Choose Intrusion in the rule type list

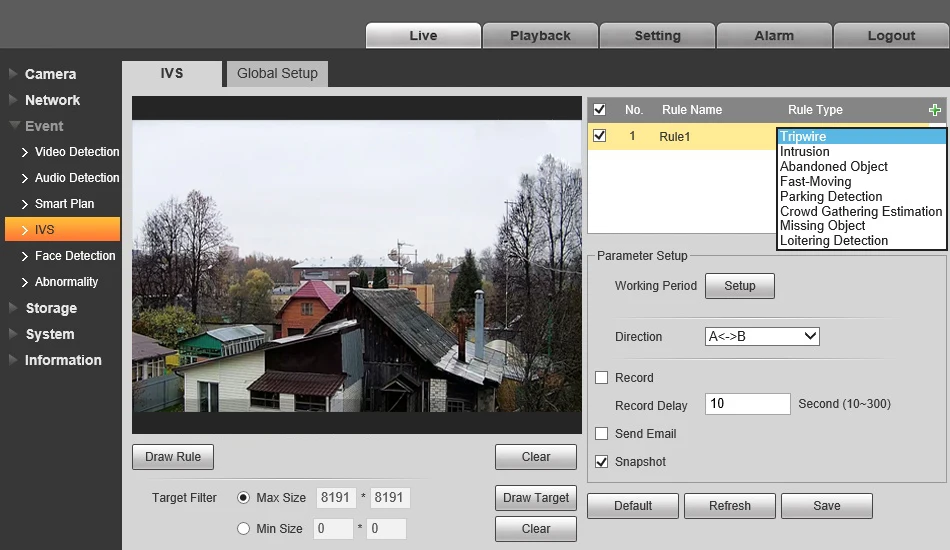click(x=861, y=151)
